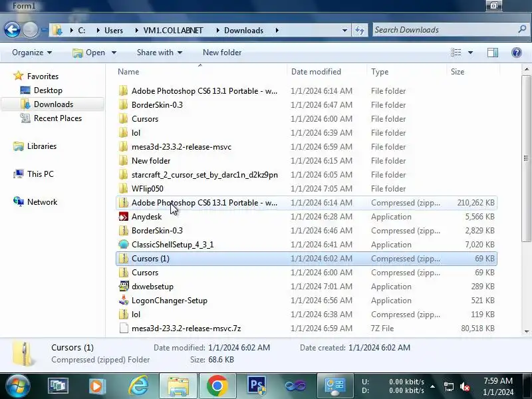Navigate to Users in the breadcrumb
Image resolution: width=532 pixels, height=399 pixels.
click(x=114, y=30)
